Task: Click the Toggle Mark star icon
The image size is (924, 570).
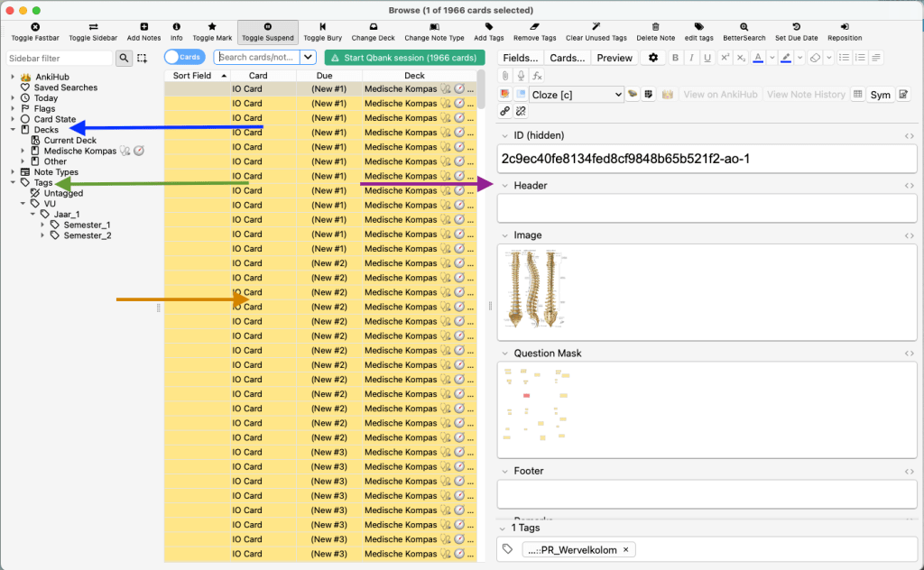Action: pyautogui.click(x=212, y=28)
